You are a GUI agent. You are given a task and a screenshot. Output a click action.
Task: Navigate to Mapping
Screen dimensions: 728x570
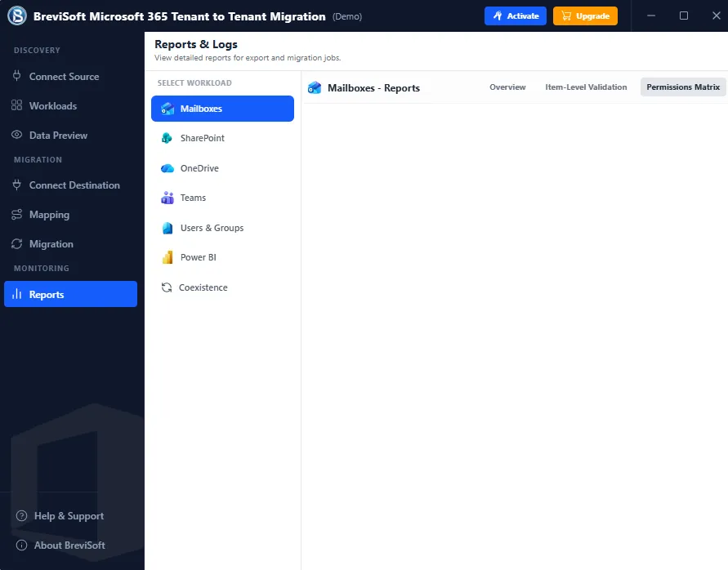[70, 215]
